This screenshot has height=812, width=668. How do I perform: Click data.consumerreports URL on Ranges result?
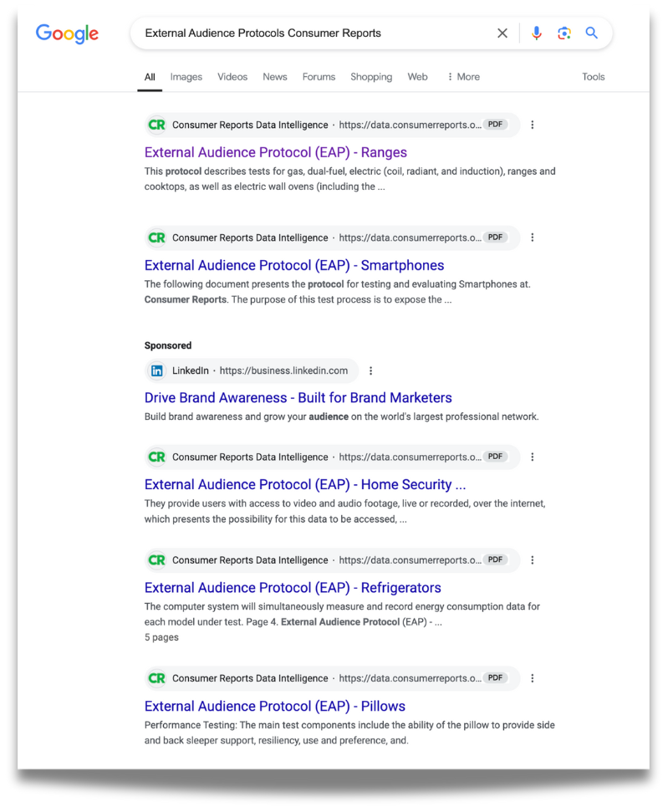[x=410, y=125]
